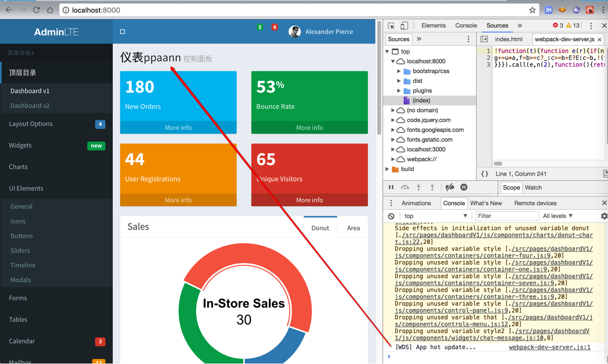Expand the plugins folder
This screenshot has width=608, height=364.
tap(399, 91)
